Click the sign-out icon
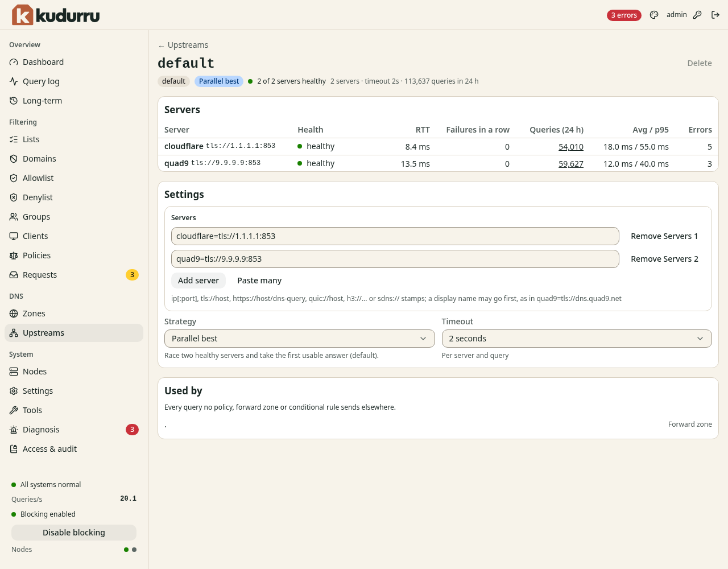The height and width of the screenshot is (569, 728). click(x=715, y=15)
